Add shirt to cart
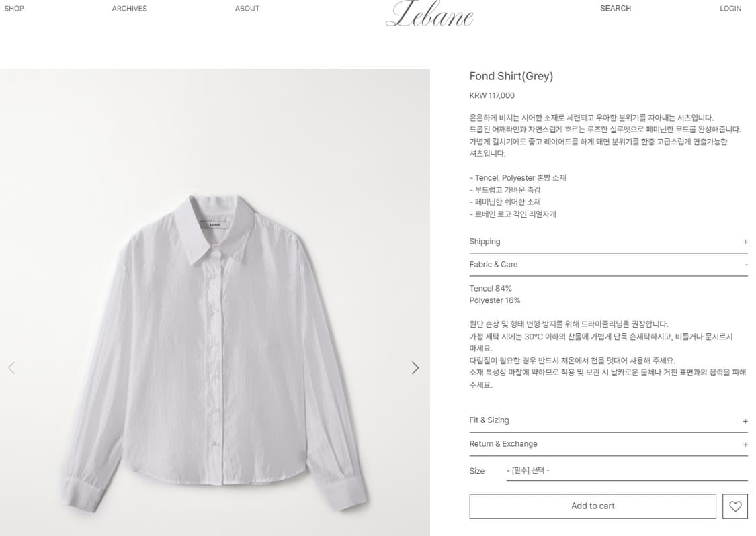 pos(593,506)
